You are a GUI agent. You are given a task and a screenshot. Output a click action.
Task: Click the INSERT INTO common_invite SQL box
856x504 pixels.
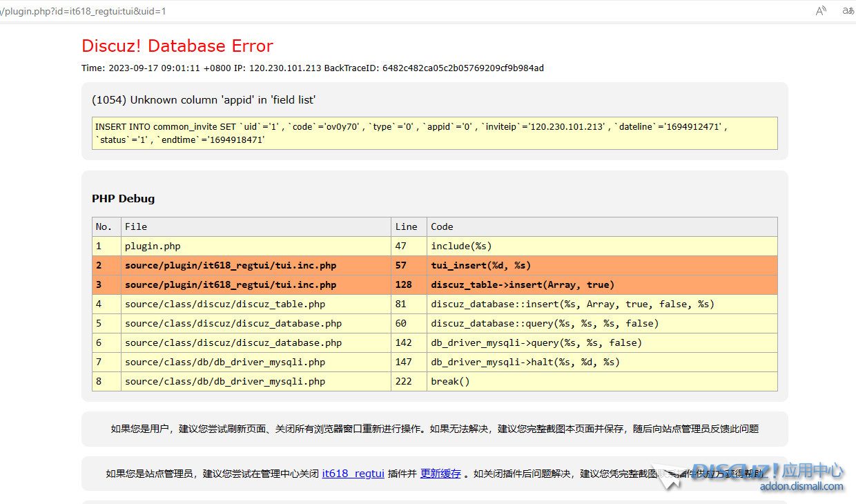pos(435,133)
